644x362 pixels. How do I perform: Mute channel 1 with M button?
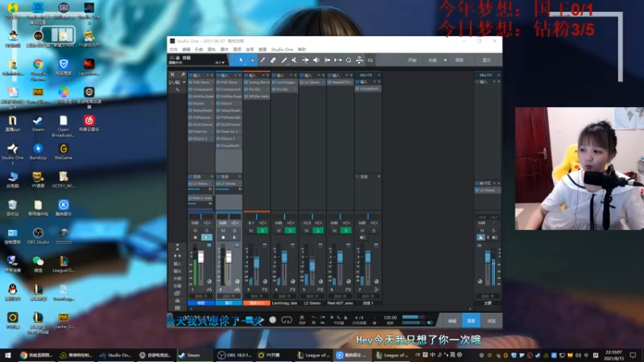pos(195,231)
